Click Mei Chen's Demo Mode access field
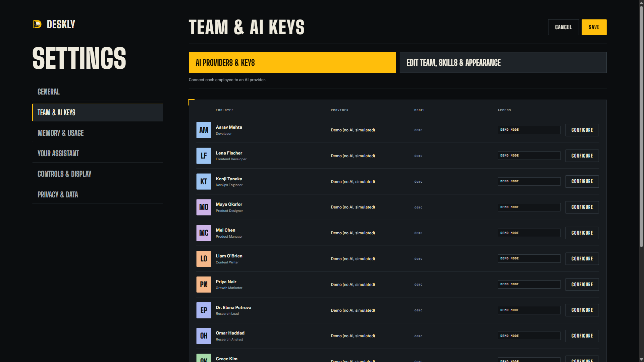 tap(529, 233)
